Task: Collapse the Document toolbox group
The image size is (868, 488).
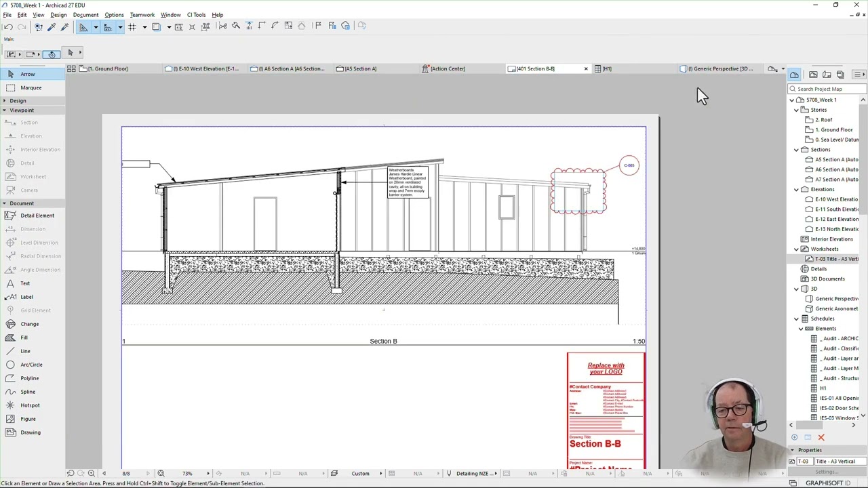Action: (x=4, y=203)
